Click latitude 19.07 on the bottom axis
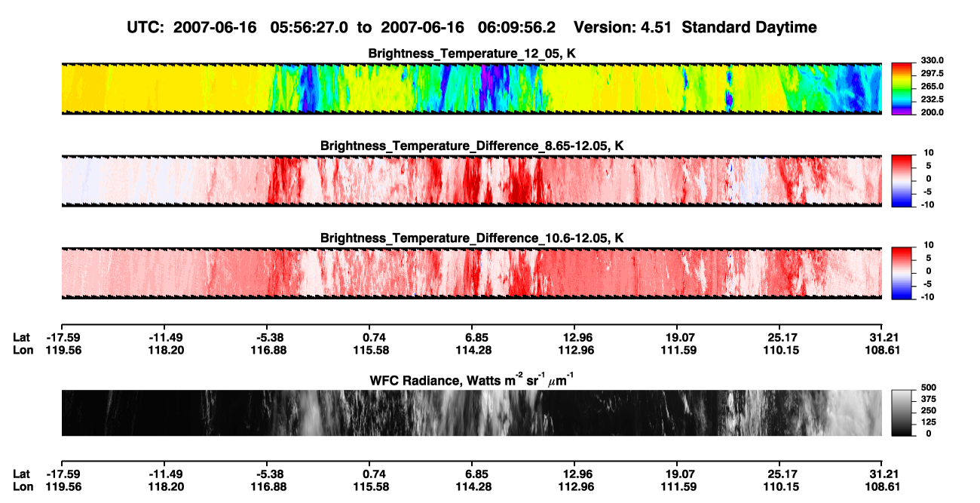Image resolution: width=980 pixels, height=503 pixels. [678, 474]
